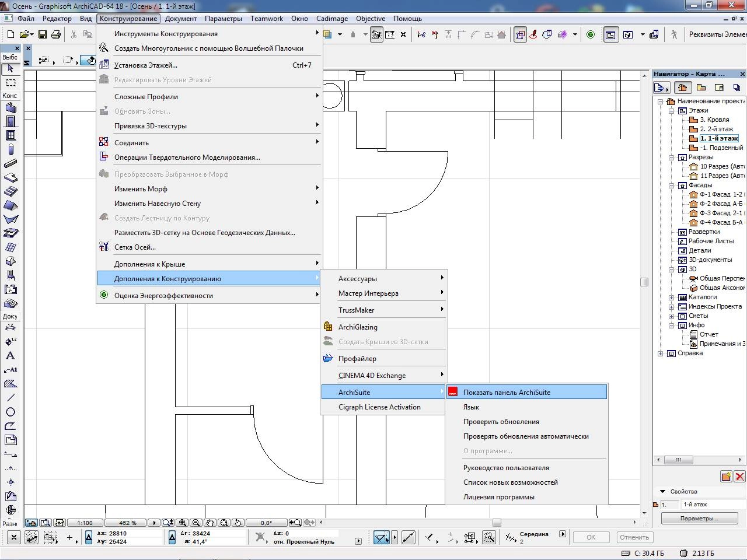The width and height of the screenshot is (747, 560).
Task: Choose Показать панель ArchiSuite menu item
Action: [x=526, y=393]
